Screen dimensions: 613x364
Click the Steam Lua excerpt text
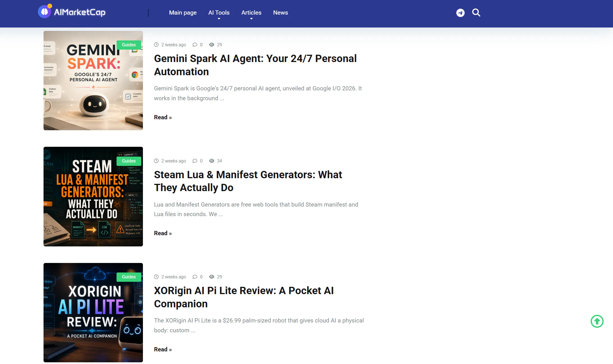click(x=256, y=209)
